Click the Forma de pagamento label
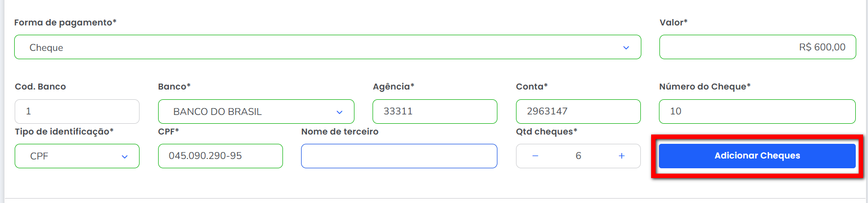The image size is (868, 203). coord(65,23)
